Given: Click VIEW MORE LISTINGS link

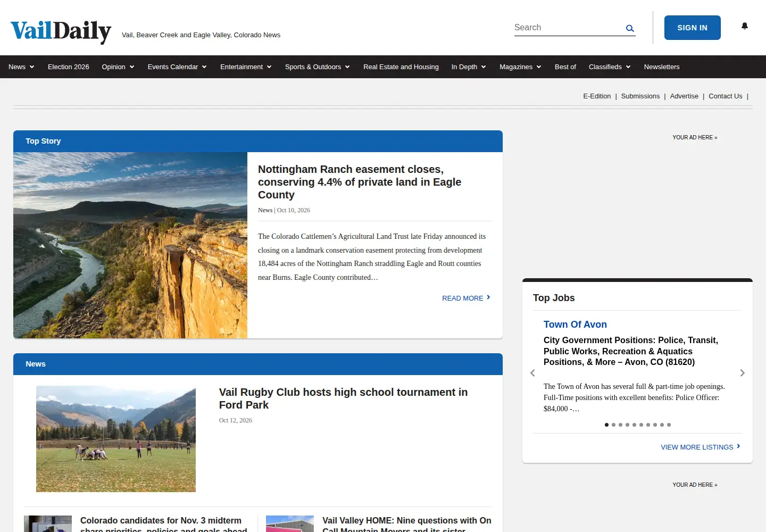Looking at the screenshot, I should point(701,447).
